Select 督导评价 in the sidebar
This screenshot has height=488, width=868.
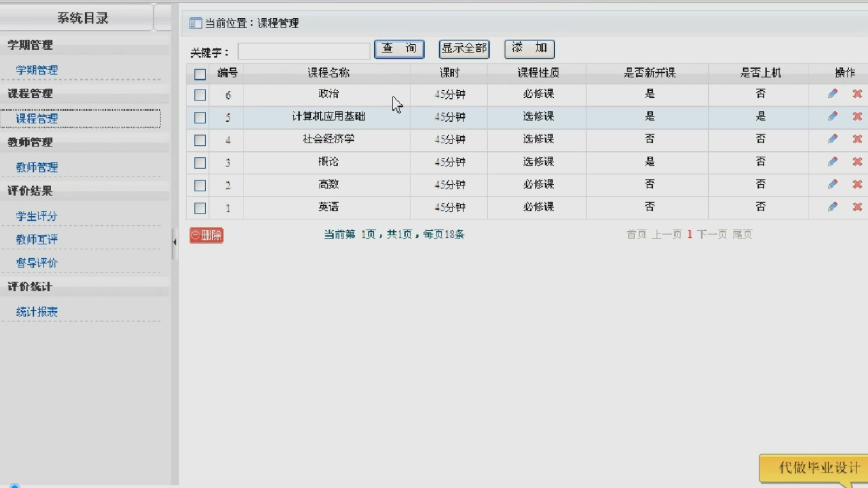[x=36, y=263]
